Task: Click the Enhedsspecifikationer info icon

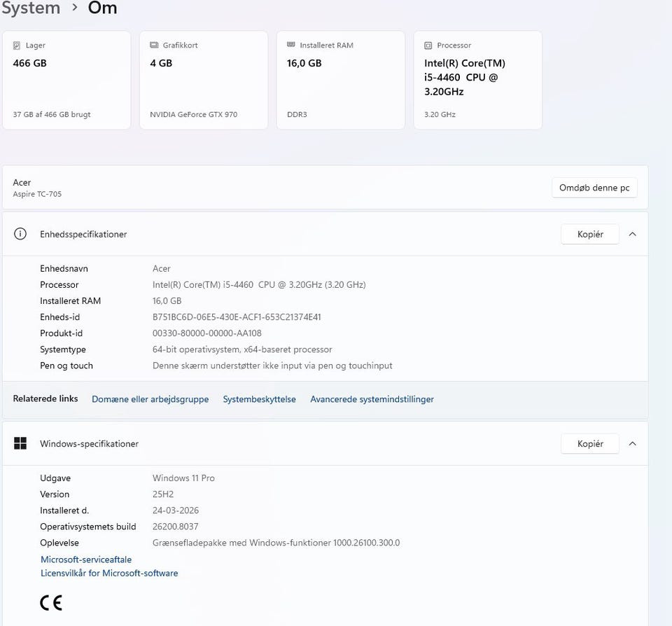Action: point(20,234)
